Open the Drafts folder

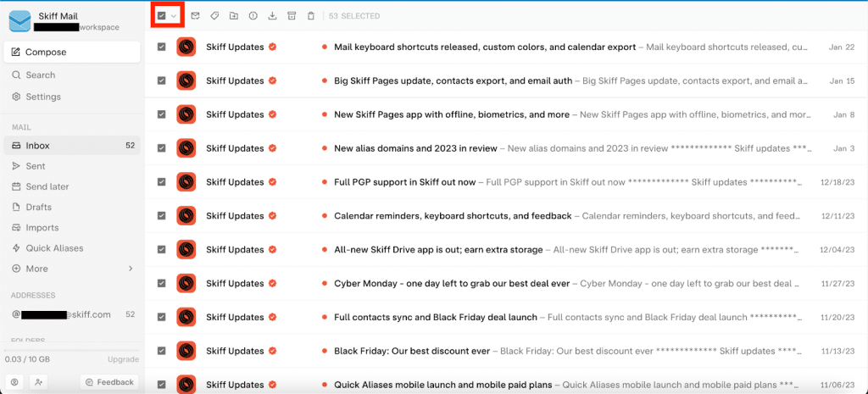pos(72,207)
